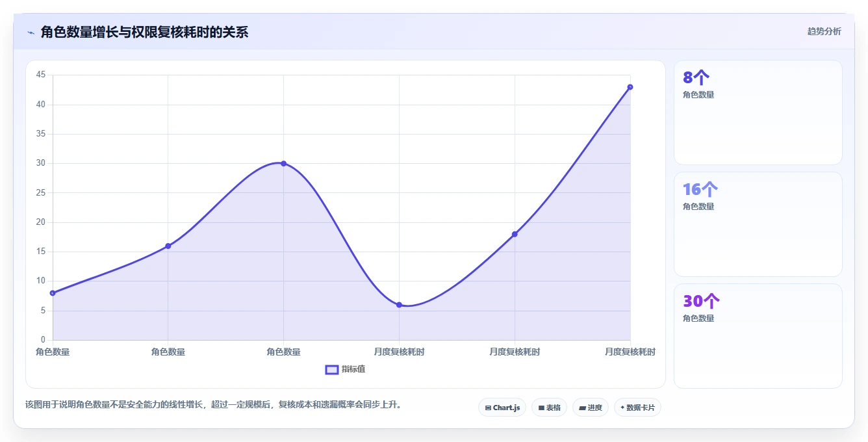Select the 数据卡片 tag
868x442 pixels.
pyautogui.click(x=637, y=408)
